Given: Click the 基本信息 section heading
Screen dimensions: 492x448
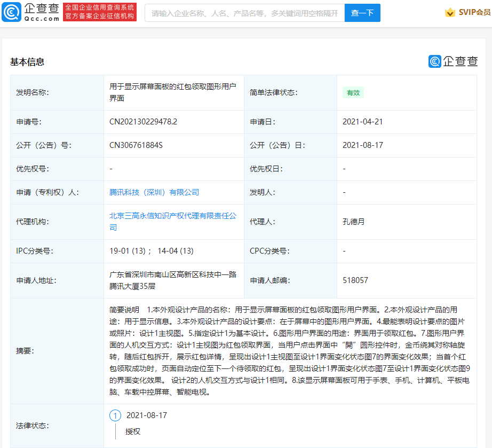Looking at the screenshot, I should tap(27, 62).
